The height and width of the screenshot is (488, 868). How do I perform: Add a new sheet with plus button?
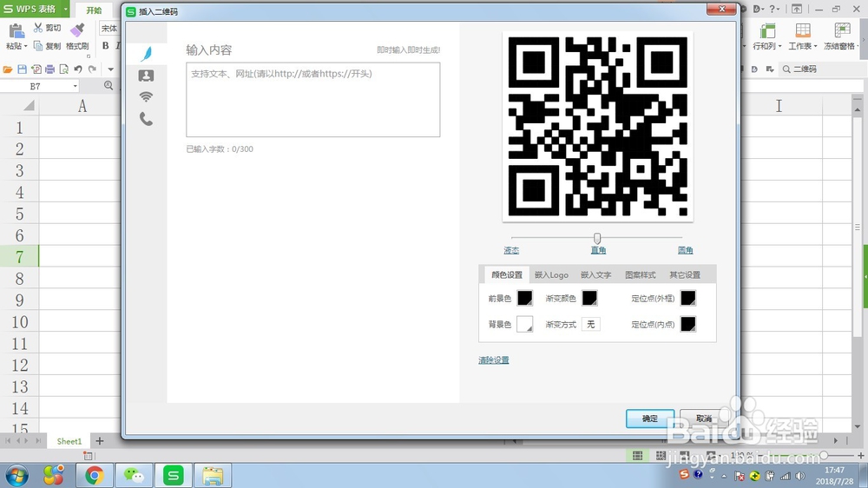(x=100, y=441)
